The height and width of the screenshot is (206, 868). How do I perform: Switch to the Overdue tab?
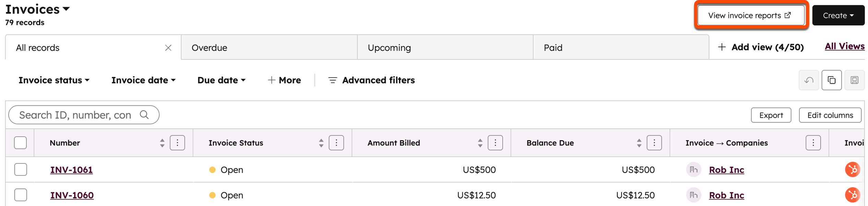click(x=209, y=48)
